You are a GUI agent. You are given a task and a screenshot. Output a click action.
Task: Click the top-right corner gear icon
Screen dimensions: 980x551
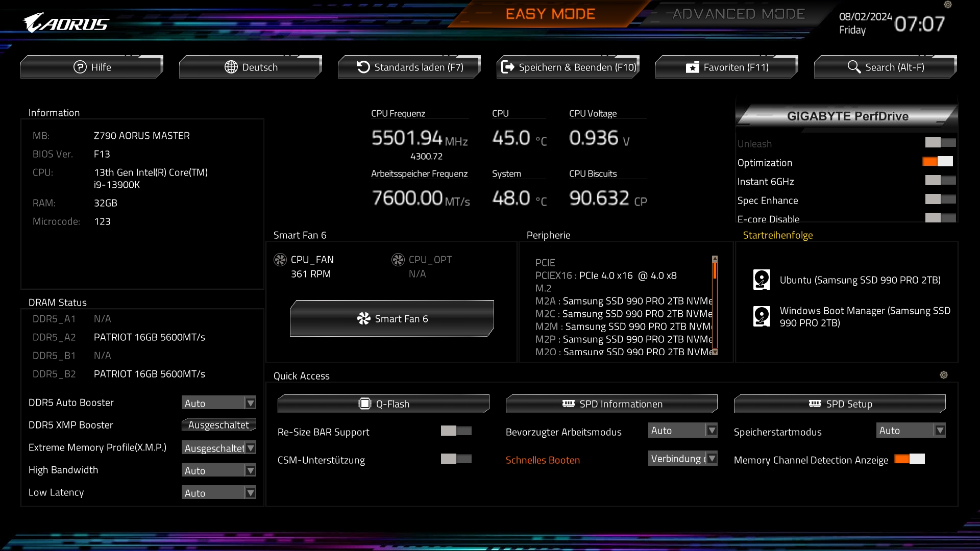pyautogui.click(x=948, y=5)
